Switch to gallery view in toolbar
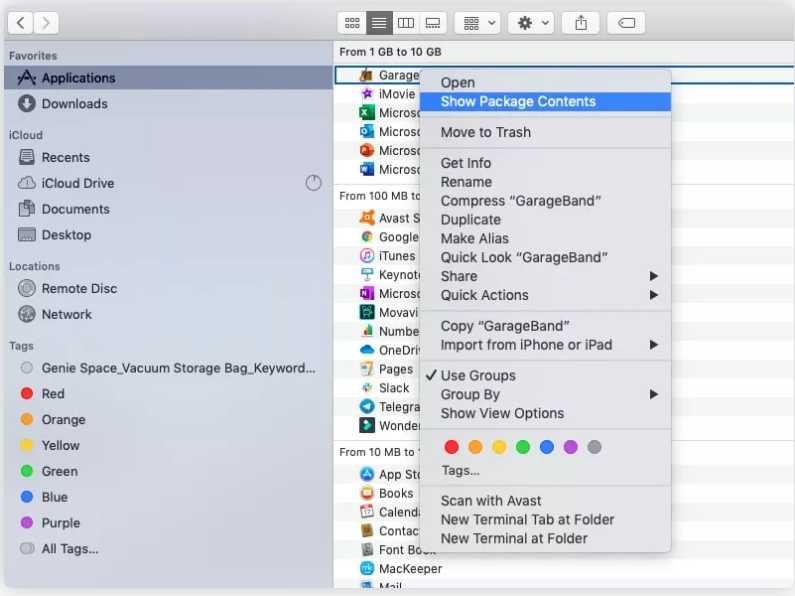 433,23
